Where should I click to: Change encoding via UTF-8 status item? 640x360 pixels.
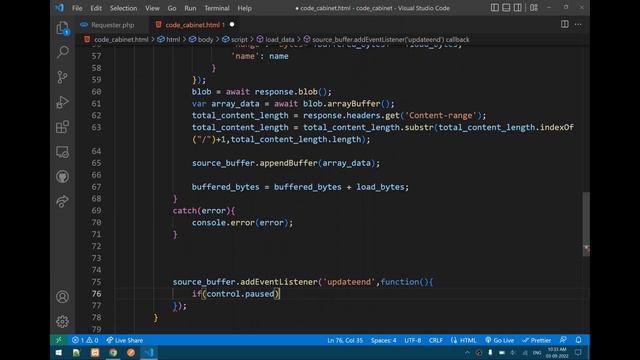pos(412,340)
